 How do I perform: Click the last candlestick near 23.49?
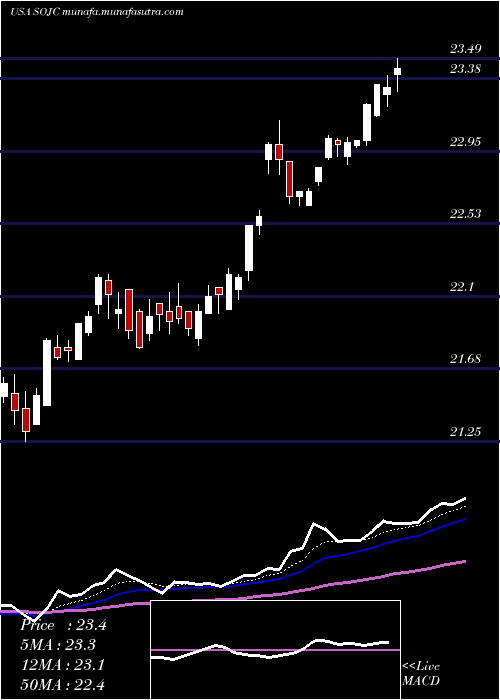point(397,75)
